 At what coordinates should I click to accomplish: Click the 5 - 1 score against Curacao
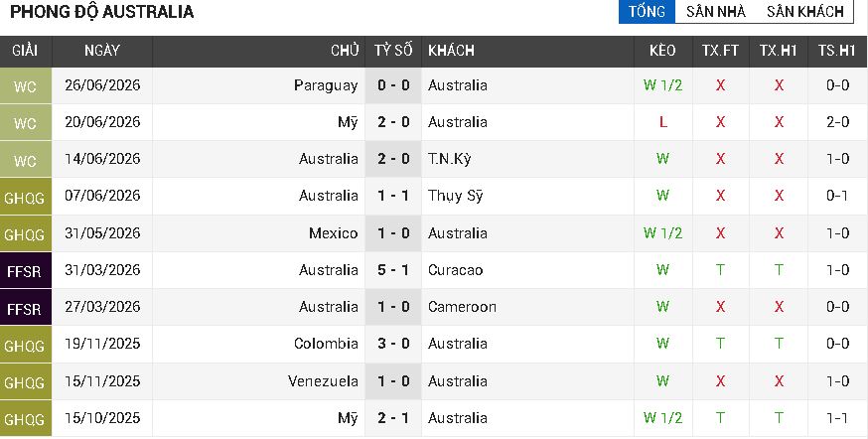pyautogui.click(x=393, y=270)
